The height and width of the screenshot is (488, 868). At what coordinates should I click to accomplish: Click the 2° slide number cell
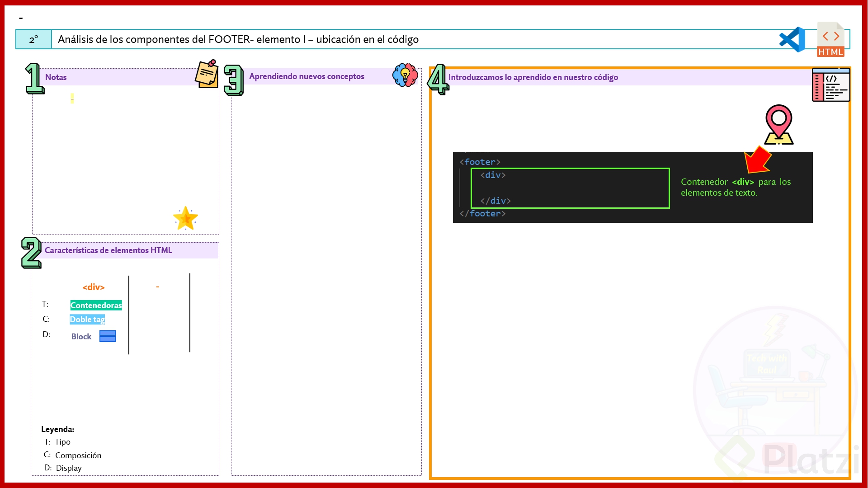(x=33, y=39)
